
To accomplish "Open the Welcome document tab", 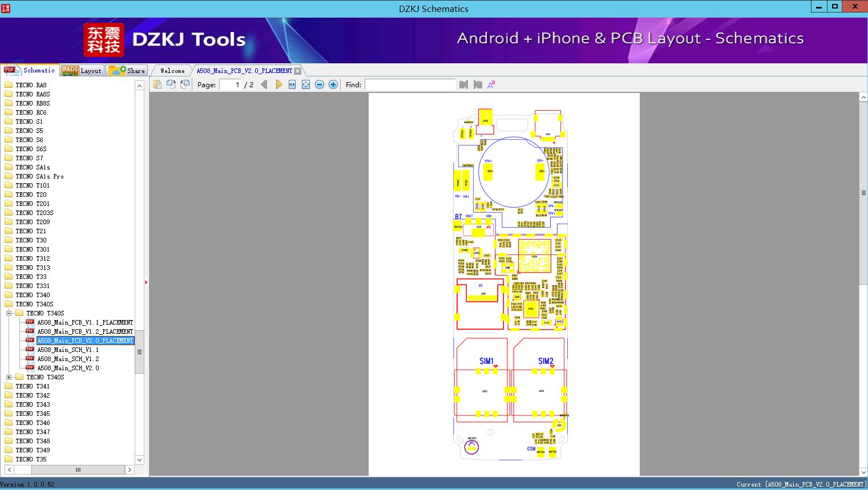I will coord(172,71).
